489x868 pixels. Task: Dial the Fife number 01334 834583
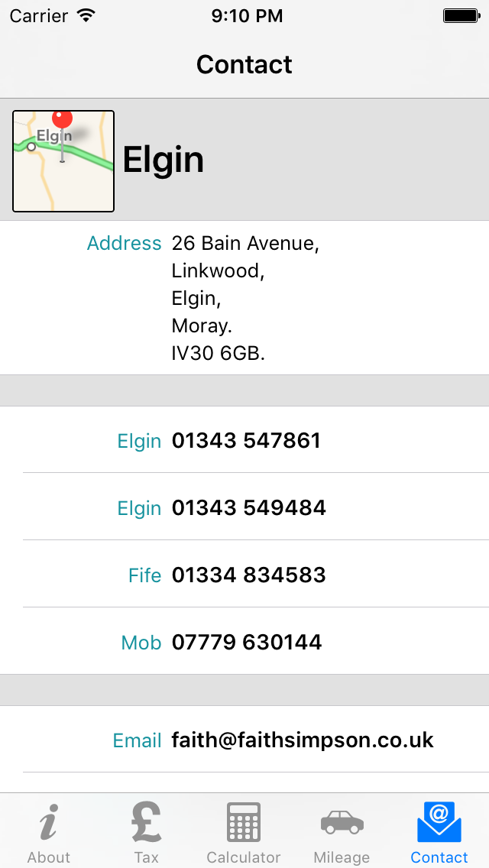[x=248, y=575]
